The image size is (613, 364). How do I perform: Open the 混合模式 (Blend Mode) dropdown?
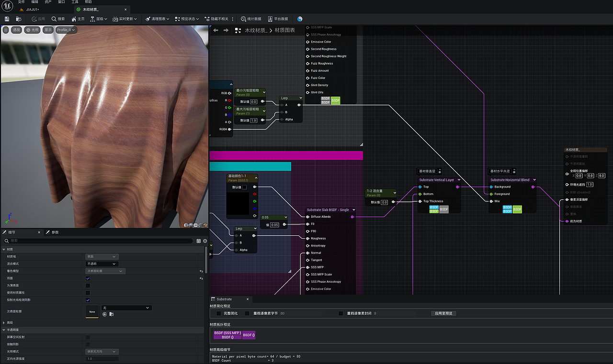click(x=102, y=264)
